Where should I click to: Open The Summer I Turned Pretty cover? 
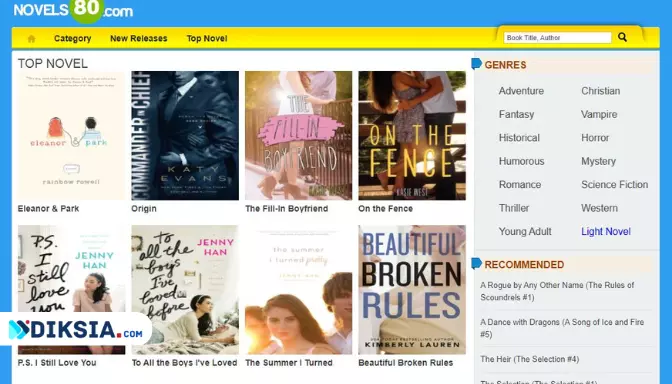pyautogui.click(x=298, y=290)
